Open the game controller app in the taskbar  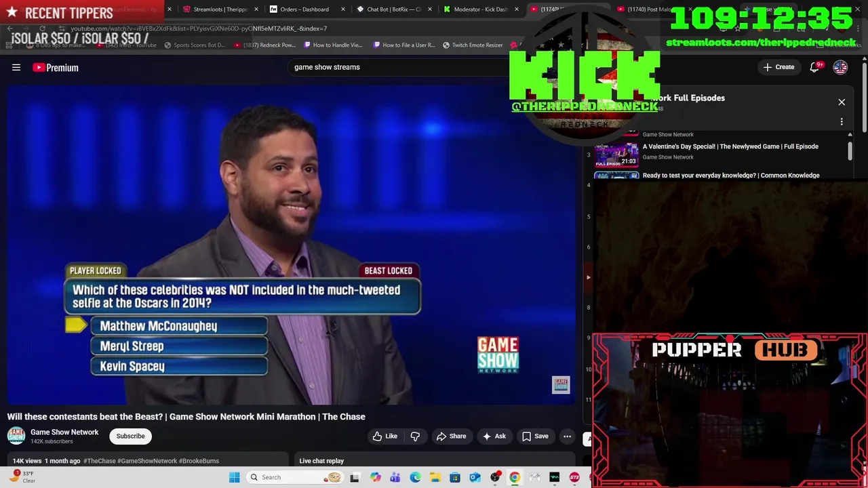click(x=534, y=477)
